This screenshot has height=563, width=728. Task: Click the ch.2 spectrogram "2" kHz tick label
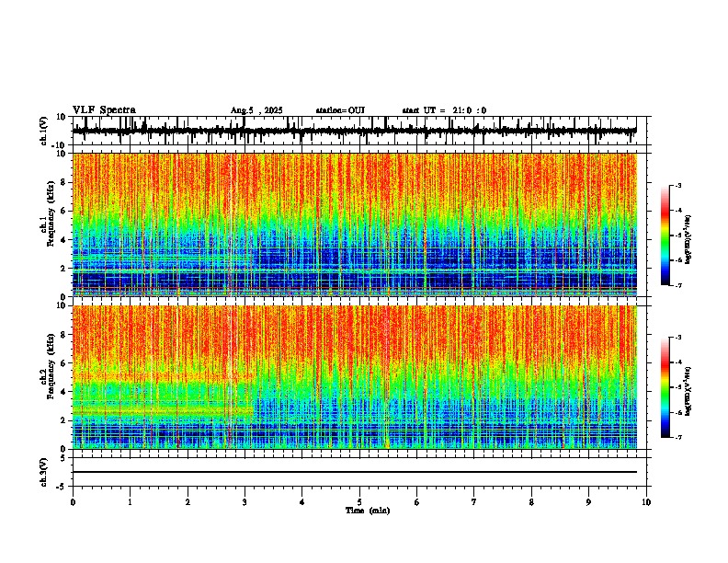coord(63,420)
